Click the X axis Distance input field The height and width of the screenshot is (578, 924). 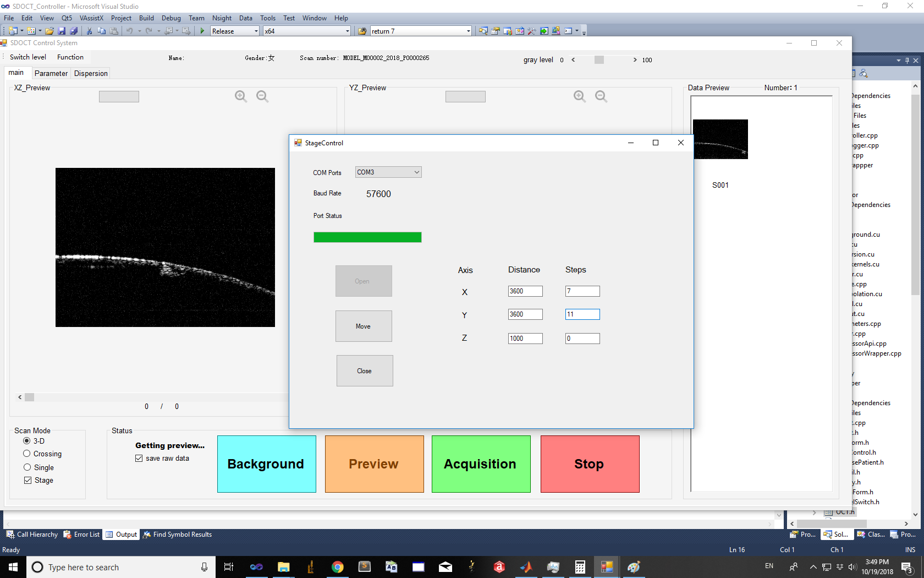pos(525,291)
